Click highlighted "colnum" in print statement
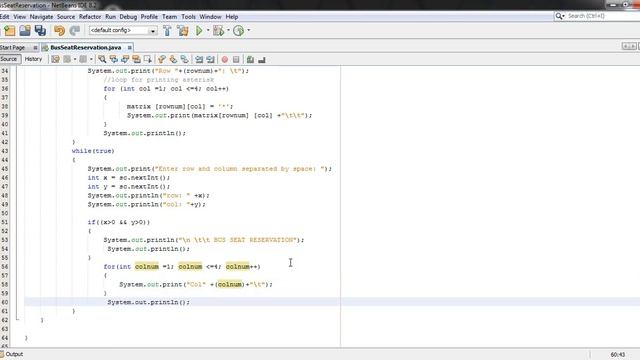This screenshot has width=640, height=360. (230, 284)
